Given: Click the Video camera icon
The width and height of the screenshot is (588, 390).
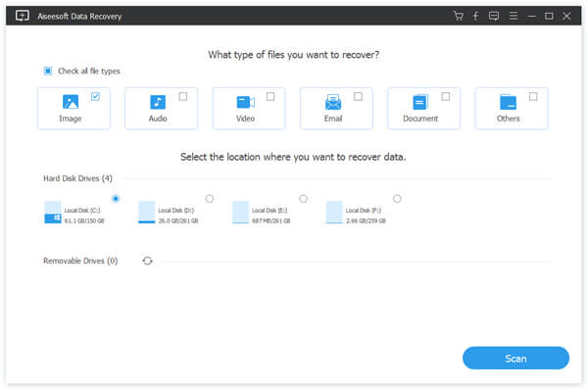Looking at the screenshot, I should 246,102.
